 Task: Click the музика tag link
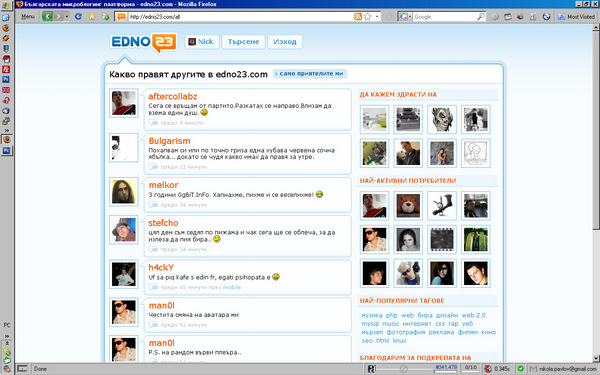pyautogui.click(x=372, y=315)
